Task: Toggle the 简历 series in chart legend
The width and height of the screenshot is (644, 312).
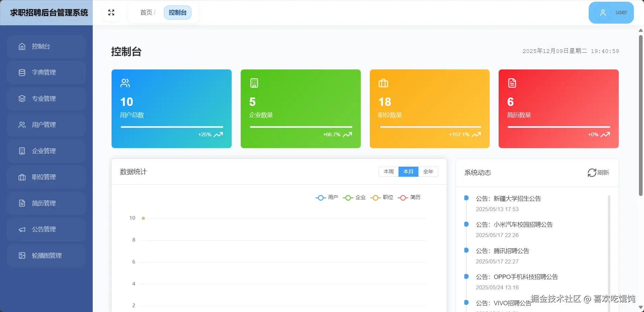Action: [409, 197]
